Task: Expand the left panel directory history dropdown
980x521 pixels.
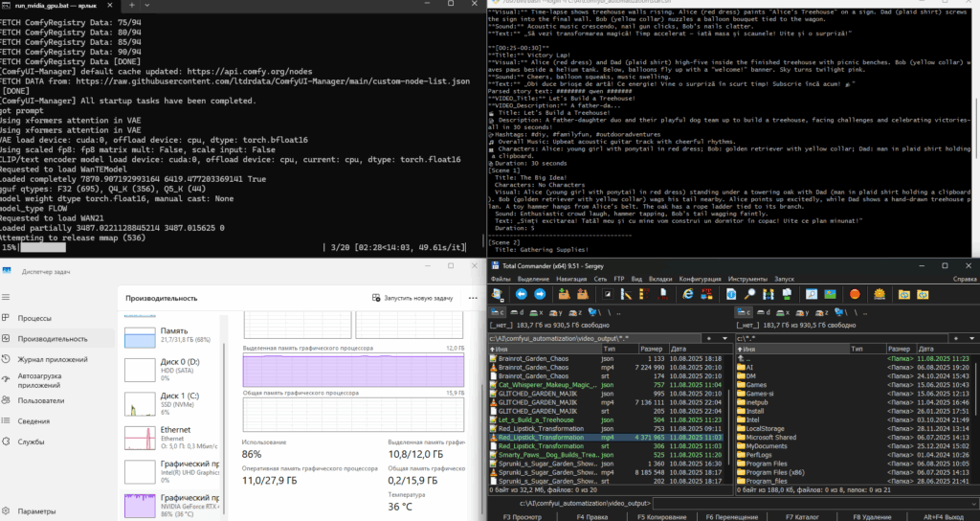Action: (x=724, y=337)
